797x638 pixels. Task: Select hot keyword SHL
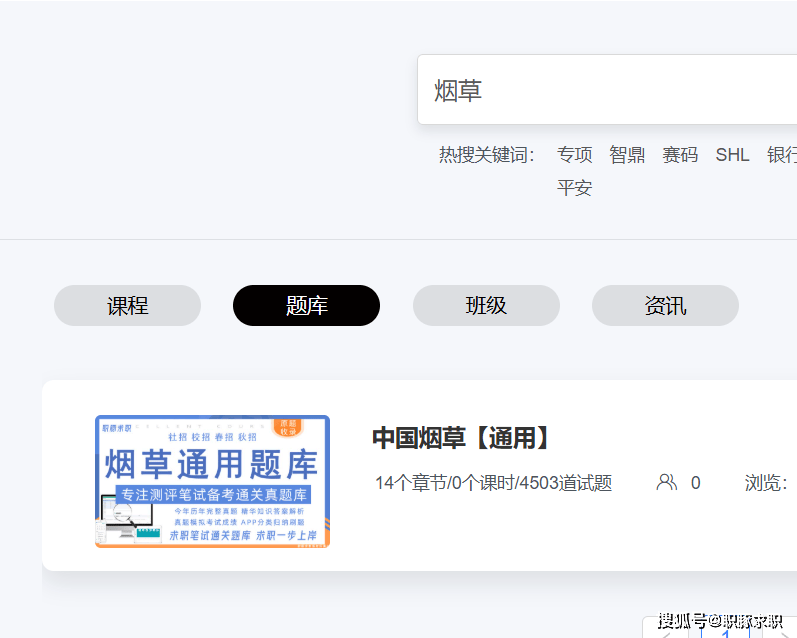pos(732,155)
